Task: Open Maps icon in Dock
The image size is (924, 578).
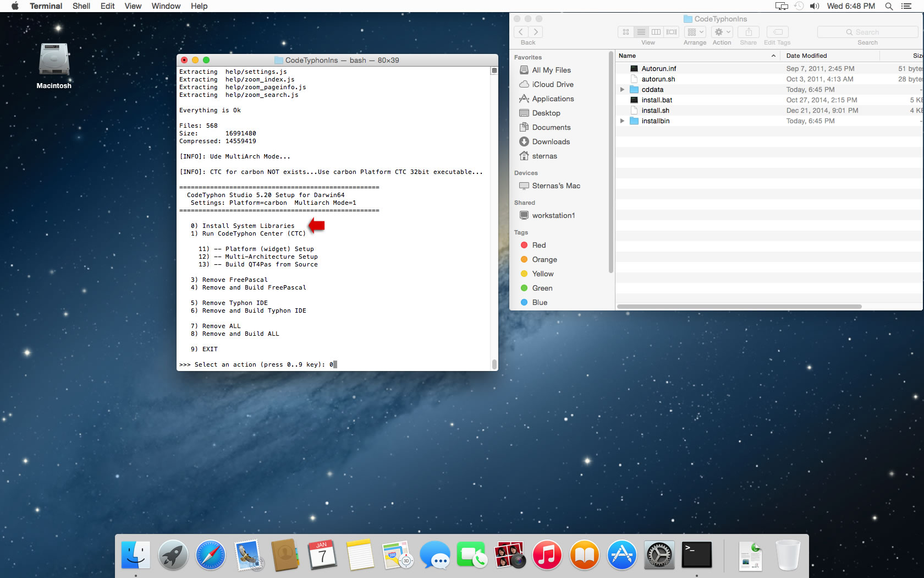Action: pyautogui.click(x=398, y=554)
